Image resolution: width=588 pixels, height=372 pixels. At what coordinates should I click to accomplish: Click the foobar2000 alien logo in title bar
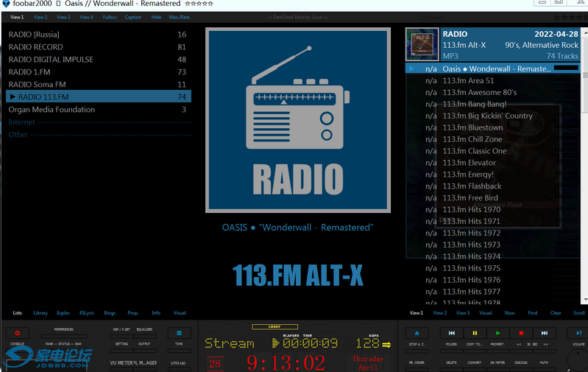6,4
